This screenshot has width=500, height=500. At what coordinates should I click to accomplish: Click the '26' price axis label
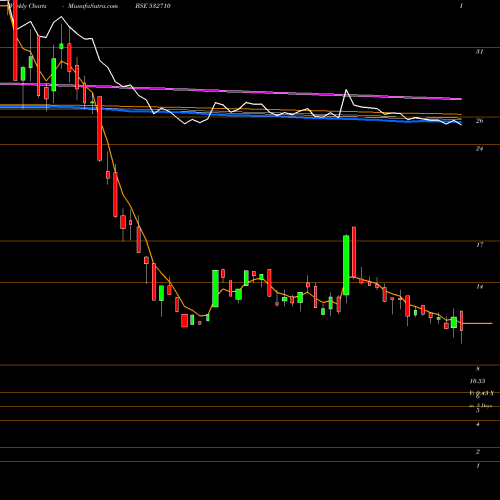[479, 121]
